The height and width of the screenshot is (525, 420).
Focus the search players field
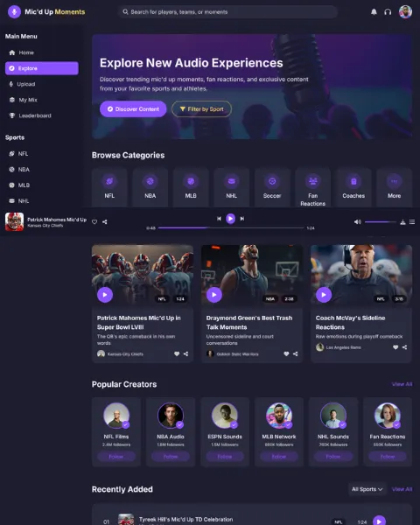coord(227,12)
